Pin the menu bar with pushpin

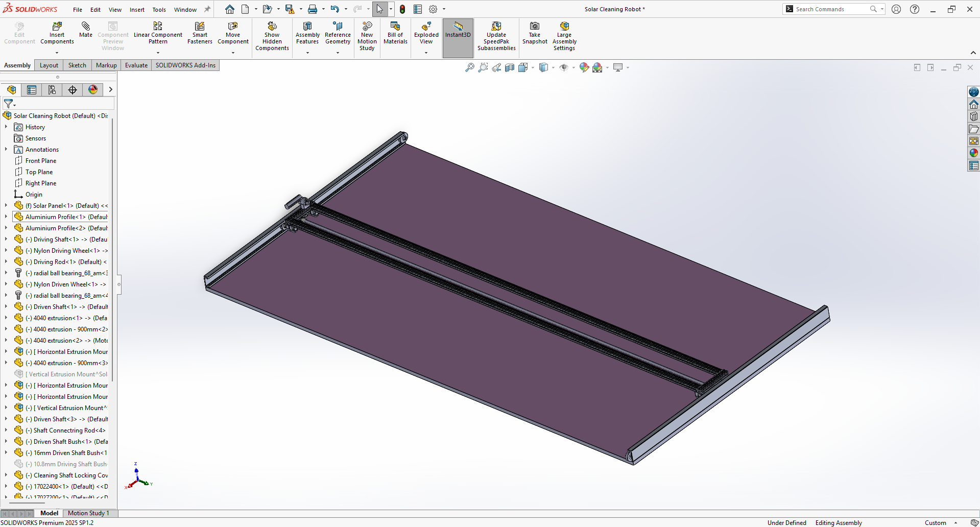click(x=207, y=9)
